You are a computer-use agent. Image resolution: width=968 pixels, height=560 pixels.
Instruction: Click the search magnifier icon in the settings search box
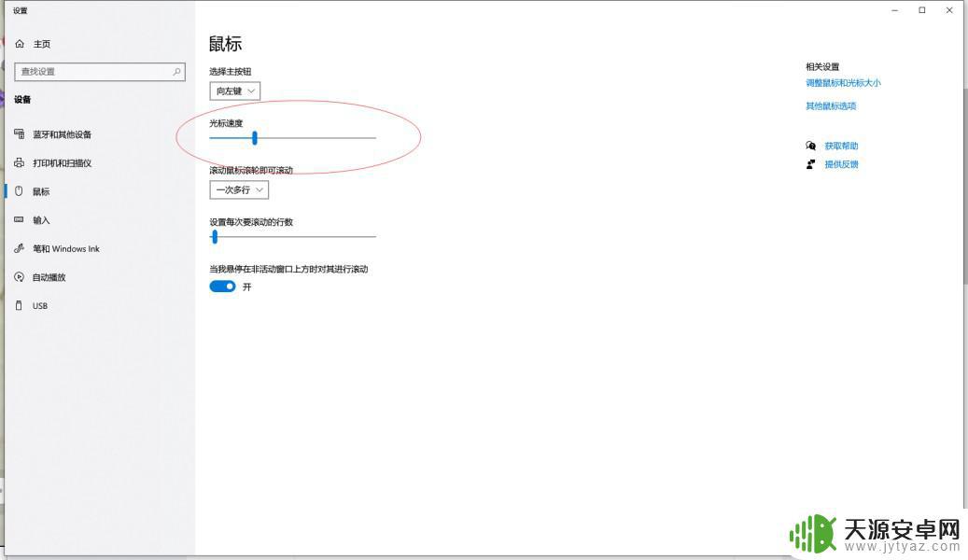tap(176, 72)
